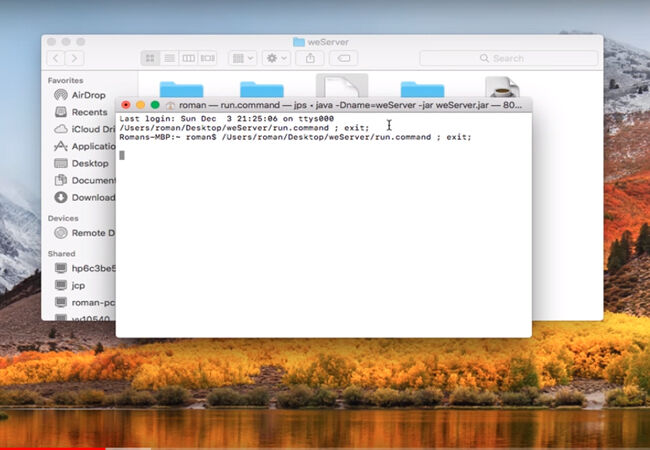Select the jar file with coffee icon
The width and height of the screenshot is (650, 450).
pos(502,87)
